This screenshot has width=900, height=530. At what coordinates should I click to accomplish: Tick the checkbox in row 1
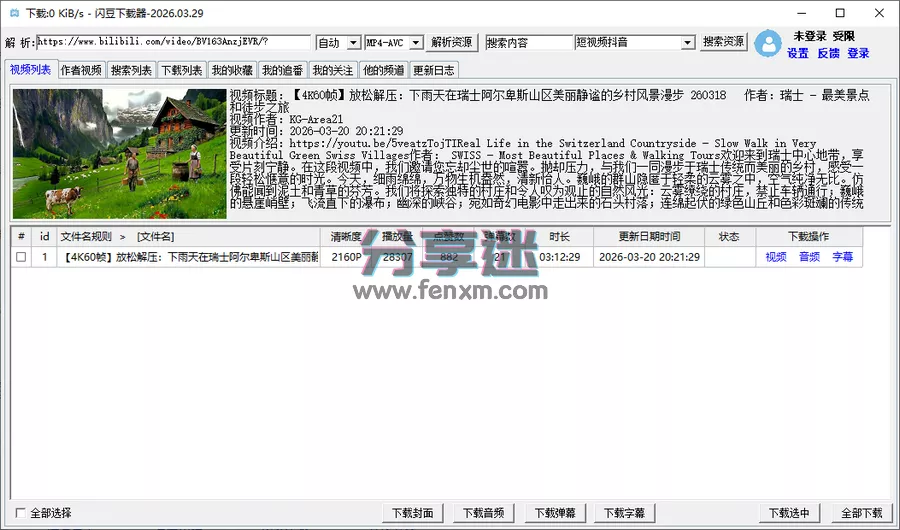tap(21, 257)
